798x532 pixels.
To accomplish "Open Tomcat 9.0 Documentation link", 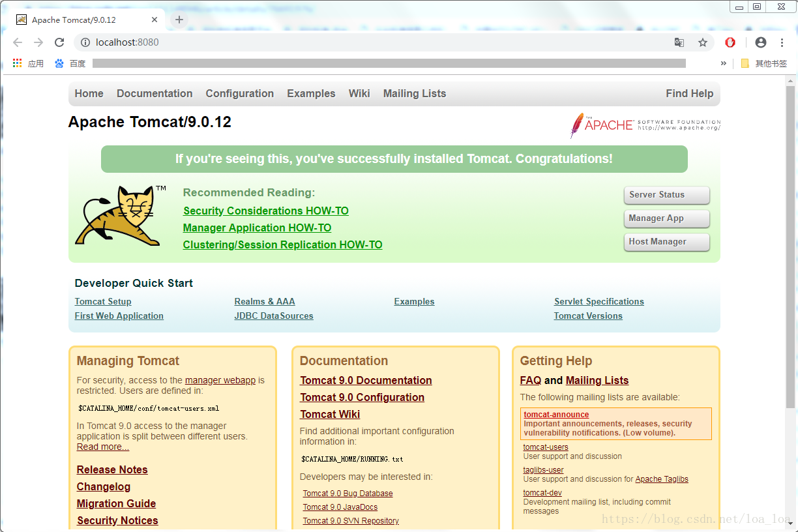I will (366, 380).
